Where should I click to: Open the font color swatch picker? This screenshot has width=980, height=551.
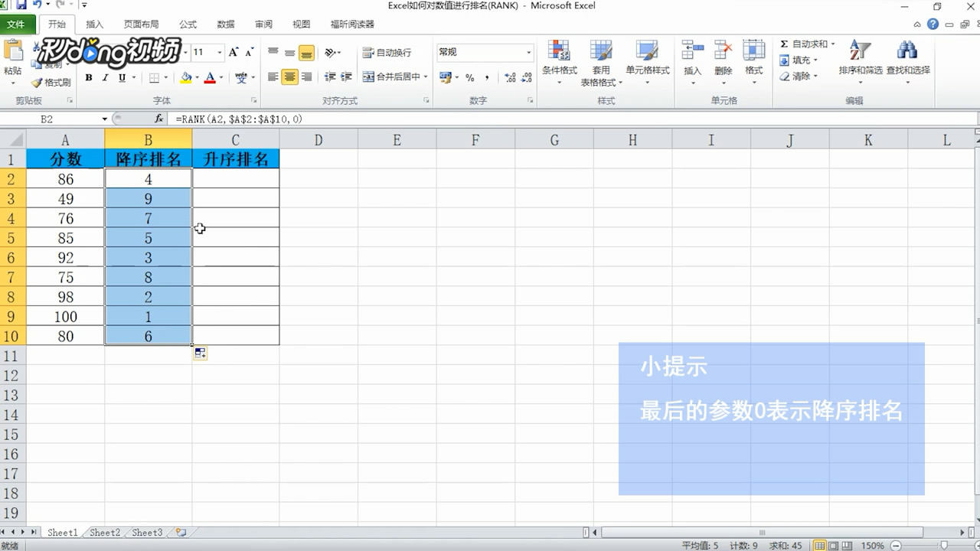[x=221, y=77]
